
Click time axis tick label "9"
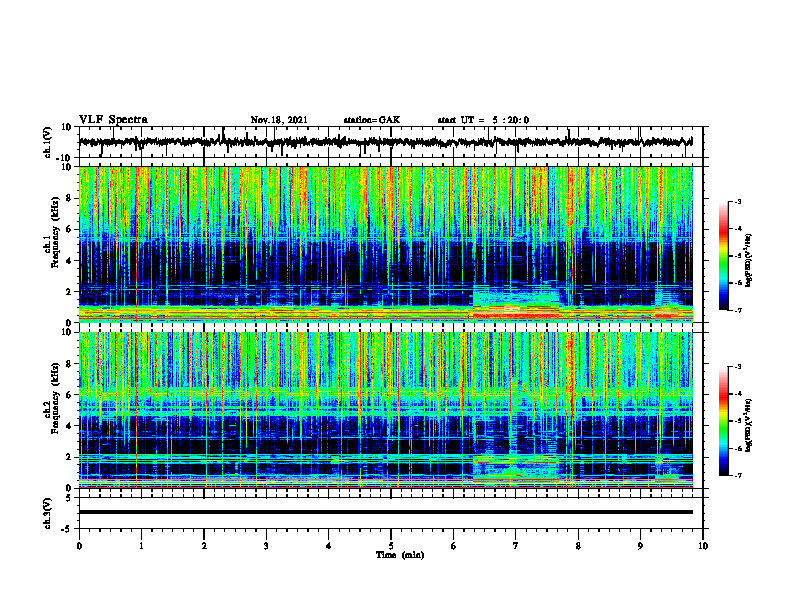tap(640, 546)
